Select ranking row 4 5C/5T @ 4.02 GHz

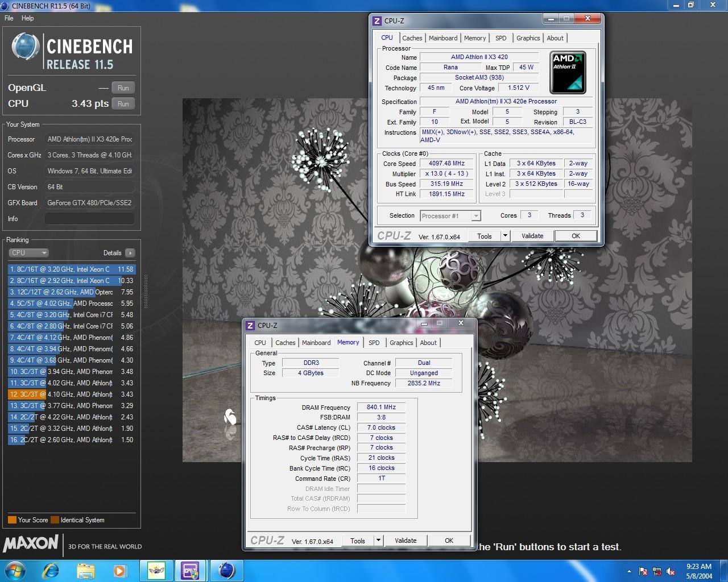[72, 304]
